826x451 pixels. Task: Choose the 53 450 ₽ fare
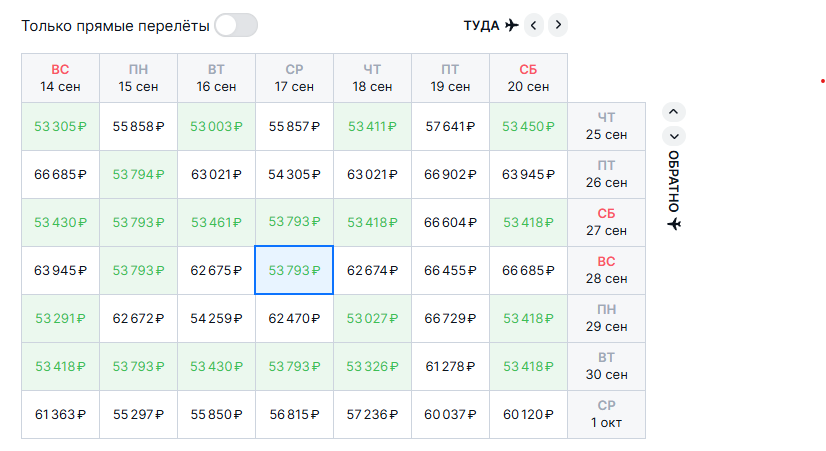[x=528, y=126]
